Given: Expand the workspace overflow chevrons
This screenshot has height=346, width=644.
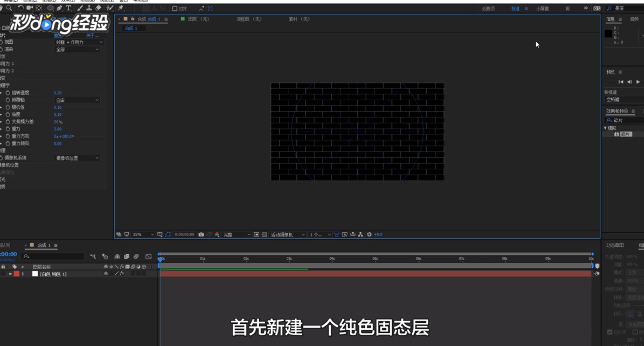Looking at the screenshot, I should pyautogui.click(x=586, y=8).
